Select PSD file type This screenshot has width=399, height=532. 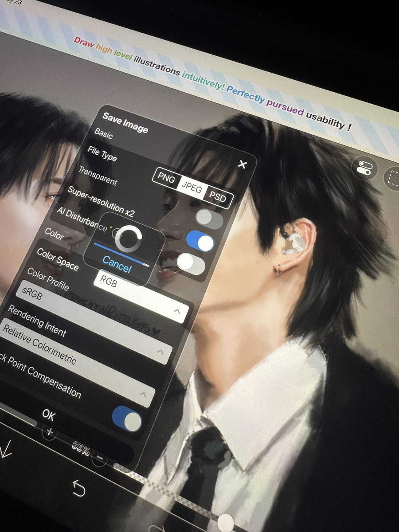coord(217,197)
